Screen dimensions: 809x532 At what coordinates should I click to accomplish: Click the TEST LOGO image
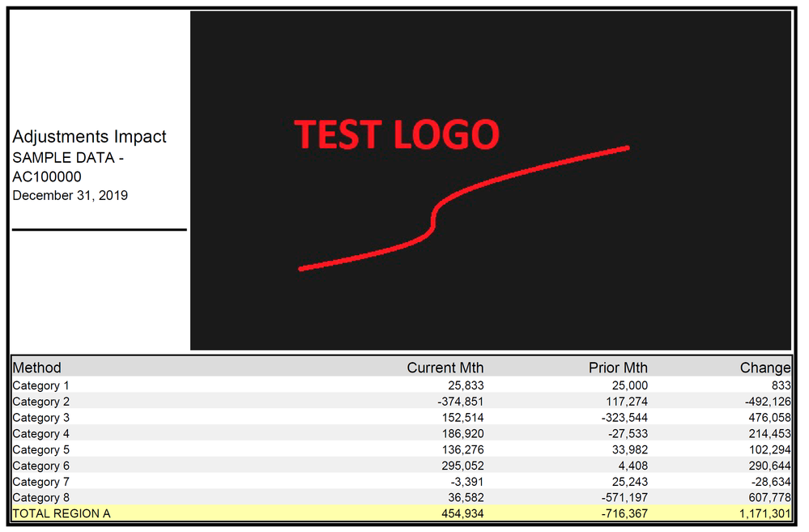click(x=491, y=181)
